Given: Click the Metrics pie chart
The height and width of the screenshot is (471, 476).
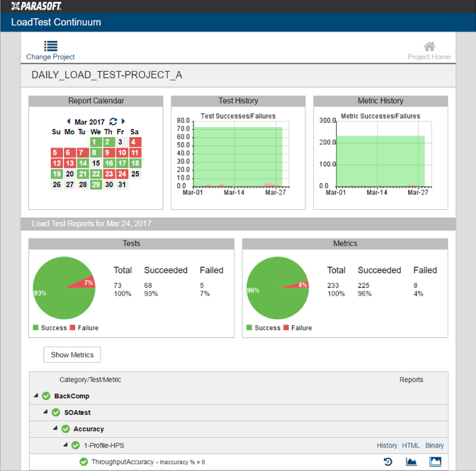Looking at the screenshot, I should pyautogui.click(x=278, y=288).
